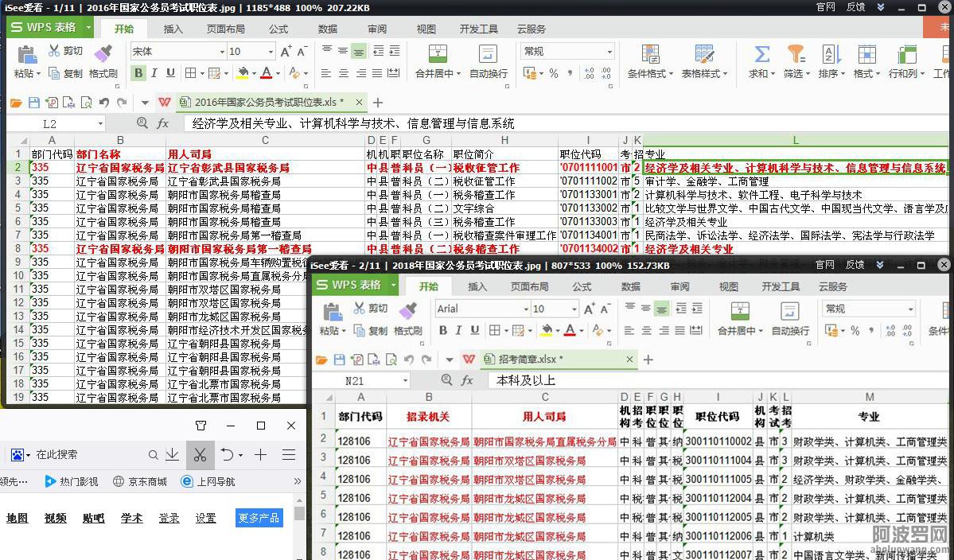Click the 地图 link in the browser
The image size is (954, 560).
coord(17,518)
